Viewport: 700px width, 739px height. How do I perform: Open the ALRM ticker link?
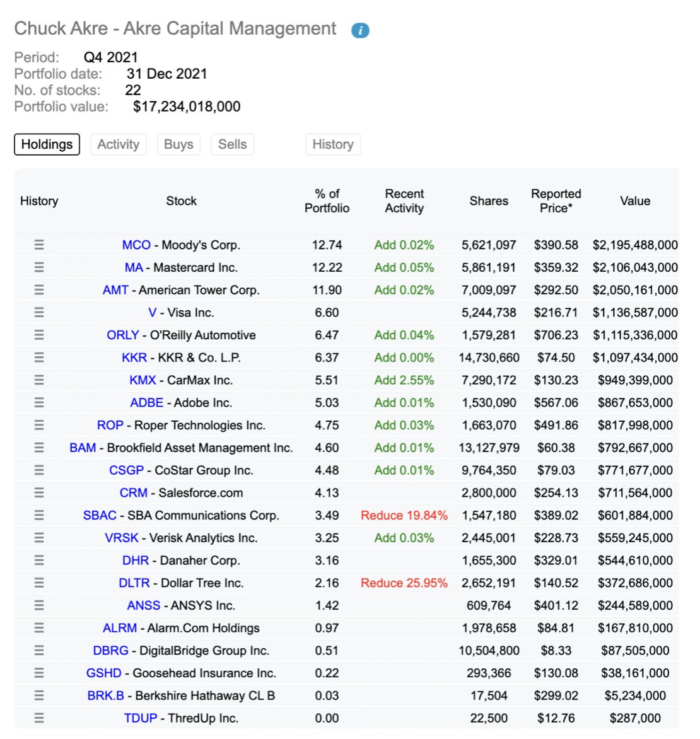(x=120, y=628)
